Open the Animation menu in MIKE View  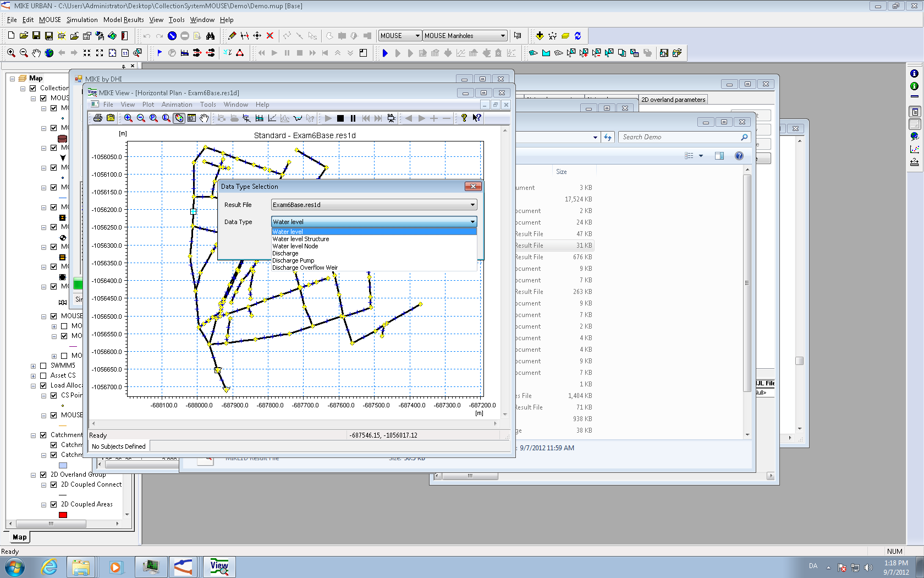177,105
